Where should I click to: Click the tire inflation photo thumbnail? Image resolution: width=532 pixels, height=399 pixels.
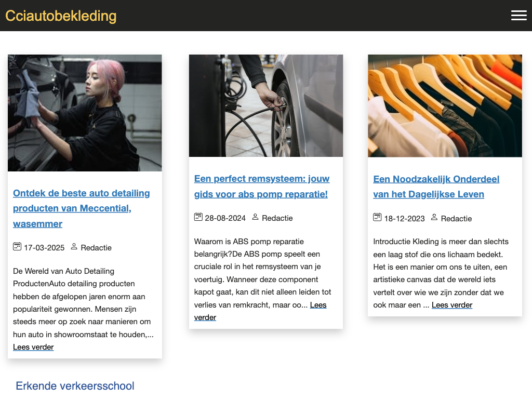pyautogui.click(x=266, y=105)
